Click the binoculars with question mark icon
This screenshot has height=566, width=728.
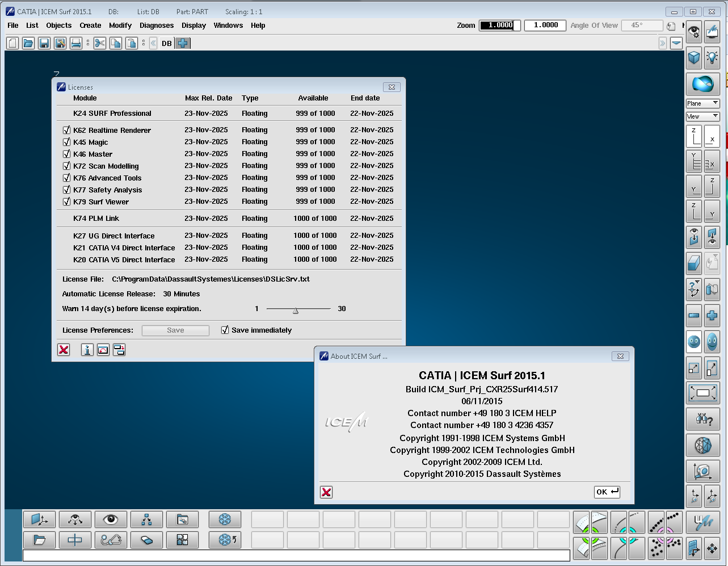click(703, 420)
